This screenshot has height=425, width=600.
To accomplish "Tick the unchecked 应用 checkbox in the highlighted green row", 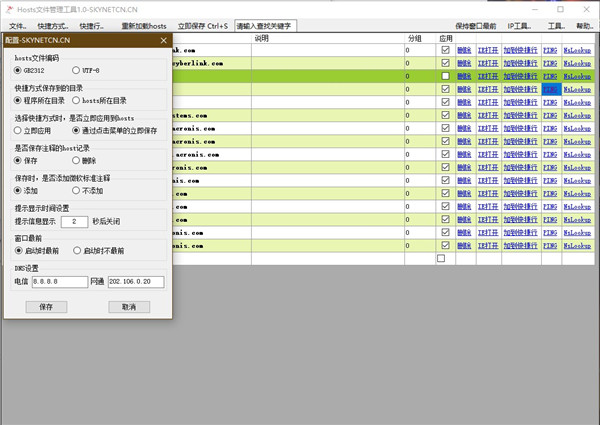I will coord(445,76).
